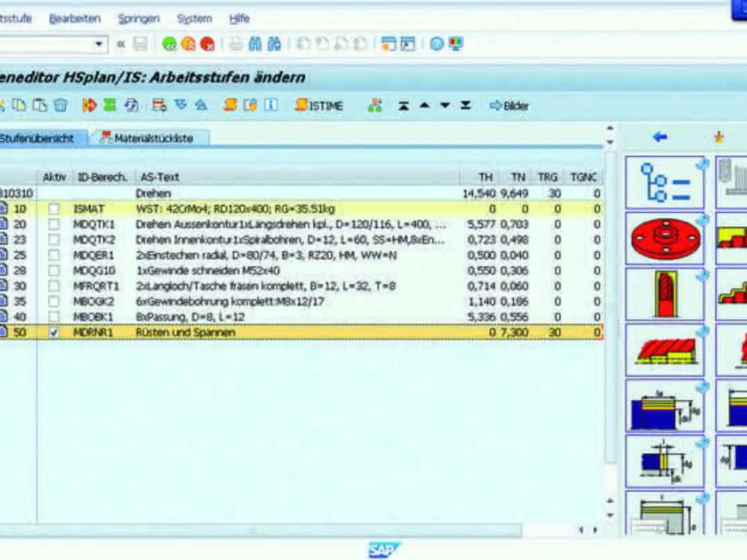Click the red Cancel button in toolbar
Screen dimensions: 747x560
click(207, 44)
